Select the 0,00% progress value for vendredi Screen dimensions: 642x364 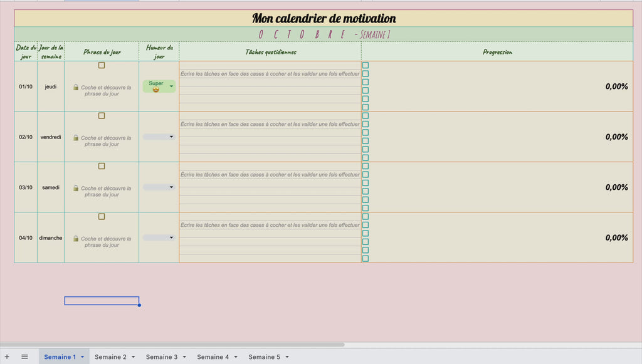click(x=617, y=137)
